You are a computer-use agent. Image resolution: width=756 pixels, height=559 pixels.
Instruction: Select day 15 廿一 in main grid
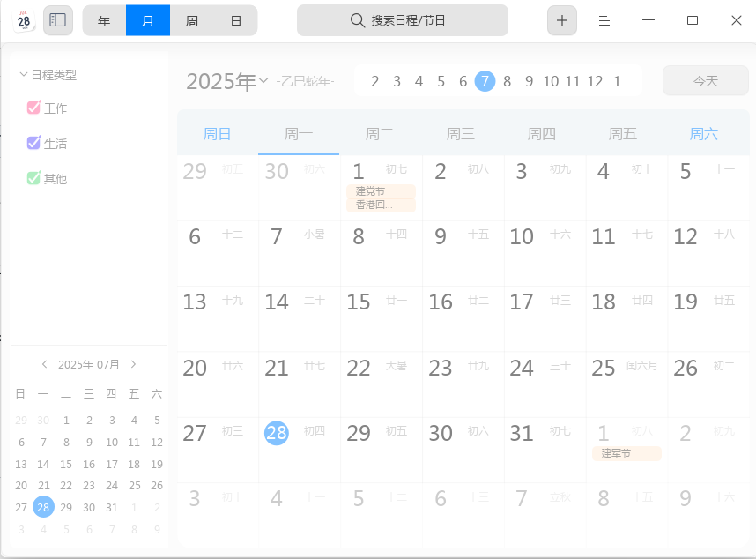pos(381,319)
